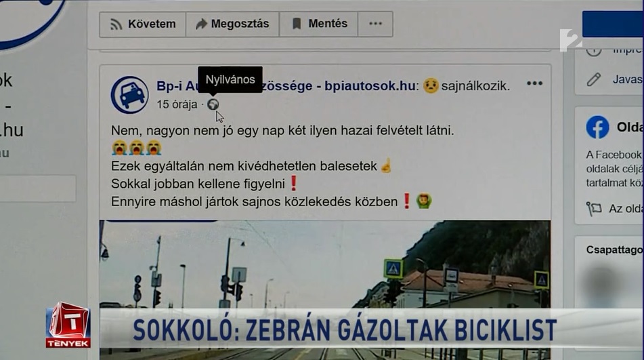Click the share arrow icon
644x360 pixels.
tap(201, 24)
